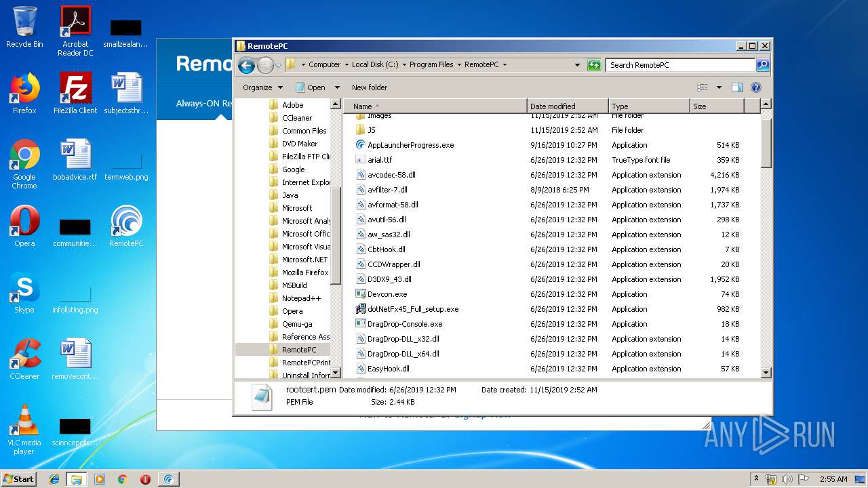Click navigation tree scrollbar up arrow

(336, 104)
